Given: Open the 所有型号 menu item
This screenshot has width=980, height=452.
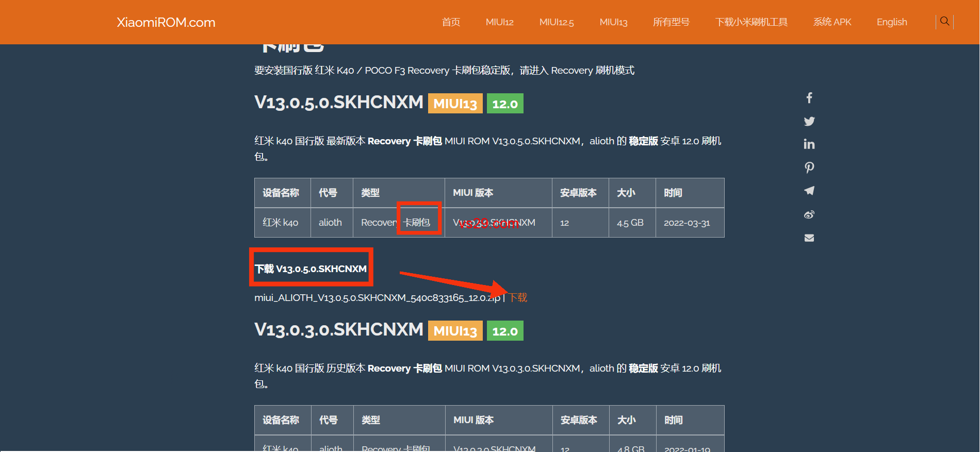Looking at the screenshot, I should coord(671,22).
